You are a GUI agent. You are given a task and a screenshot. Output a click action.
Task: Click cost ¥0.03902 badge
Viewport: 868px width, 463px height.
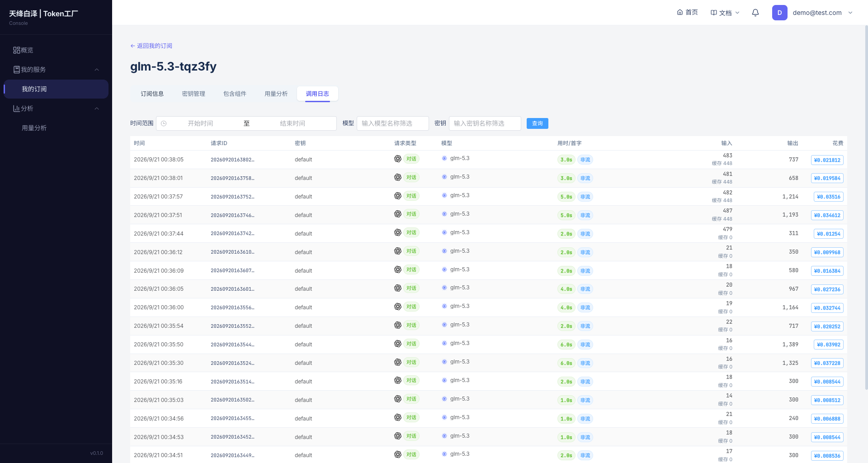point(829,345)
